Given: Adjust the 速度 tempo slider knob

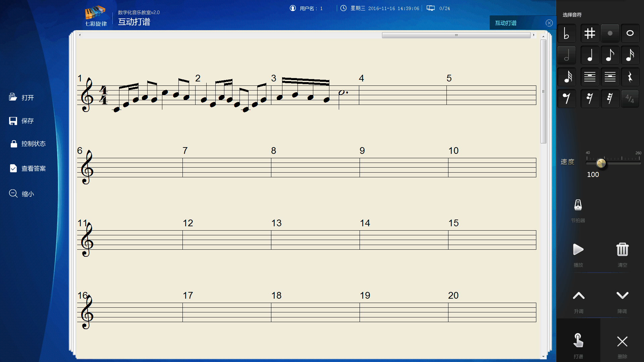Looking at the screenshot, I should pos(601,163).
